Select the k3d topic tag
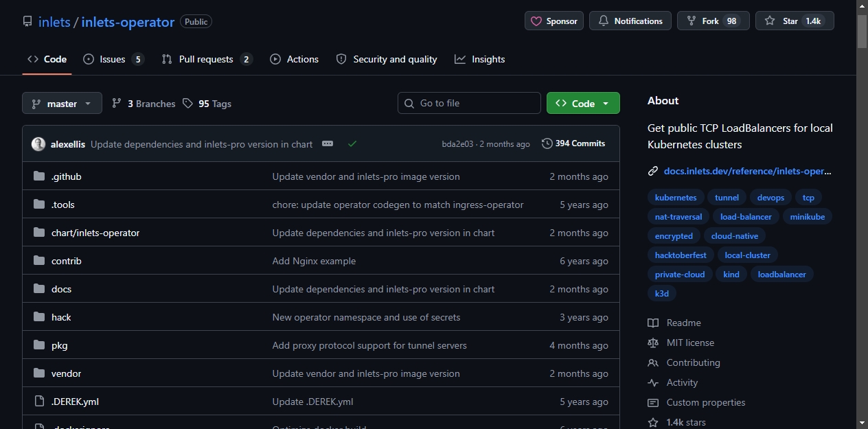The image size is (868, 429). [661, 294]
